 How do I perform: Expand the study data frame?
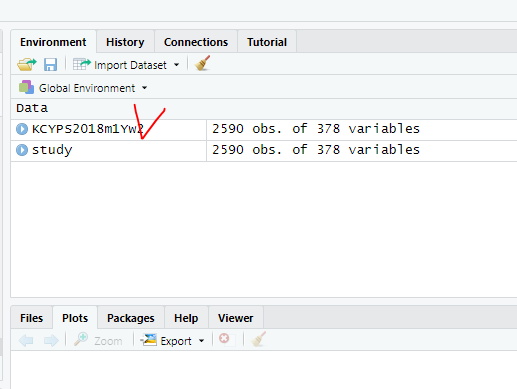(x=22, y=150)
